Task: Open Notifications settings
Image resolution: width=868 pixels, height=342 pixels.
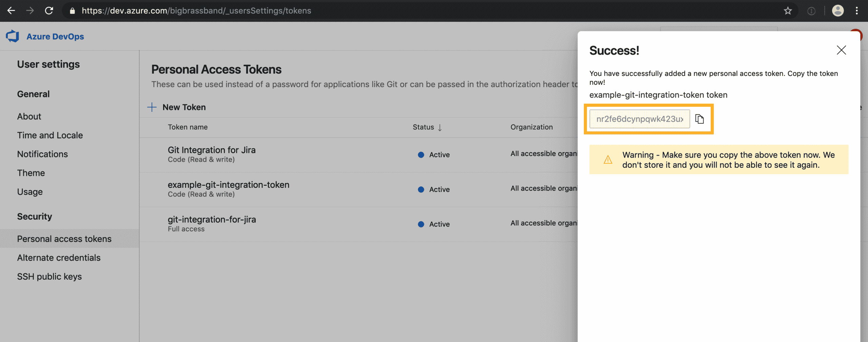Action: [x=43, y=154]
